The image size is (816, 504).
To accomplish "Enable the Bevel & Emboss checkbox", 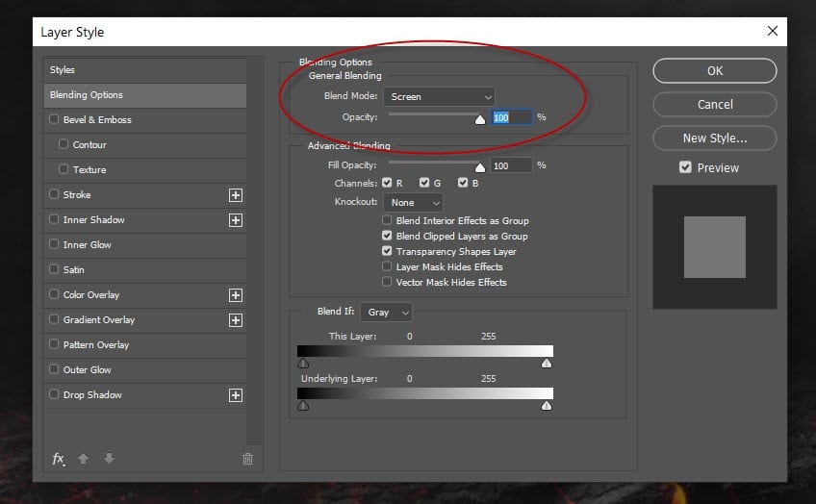I will [x=55, y=120].
